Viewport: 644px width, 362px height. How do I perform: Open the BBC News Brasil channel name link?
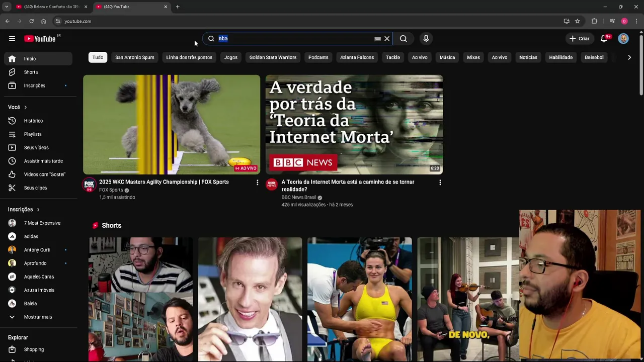click(x=299, y=198)
